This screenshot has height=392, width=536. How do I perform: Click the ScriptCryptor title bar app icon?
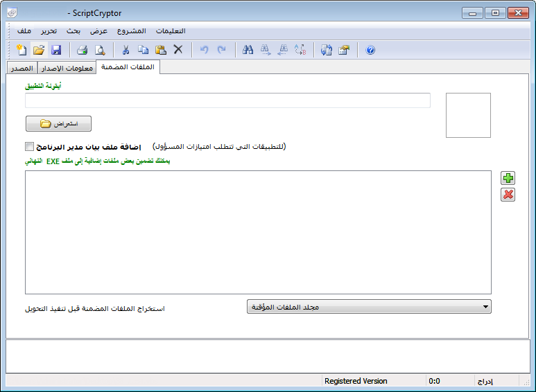[x=12, y=12]
